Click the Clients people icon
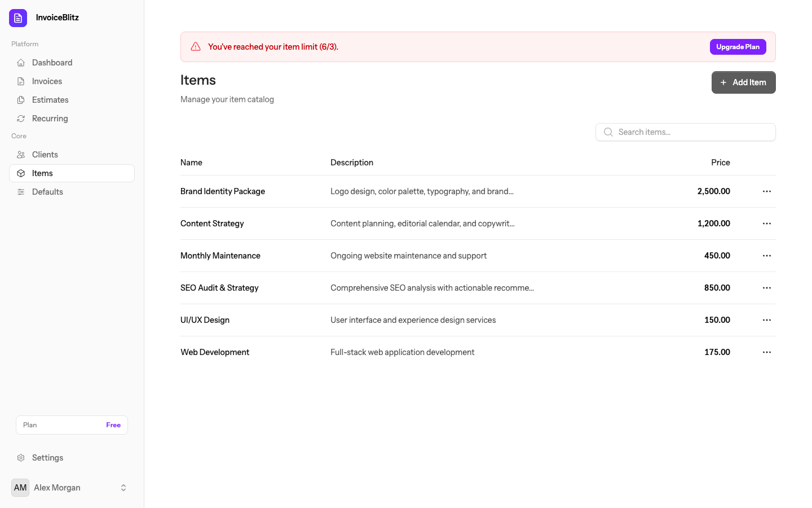Image resolution: width=812 pixels, height=508 pixels. pos(21,155)
